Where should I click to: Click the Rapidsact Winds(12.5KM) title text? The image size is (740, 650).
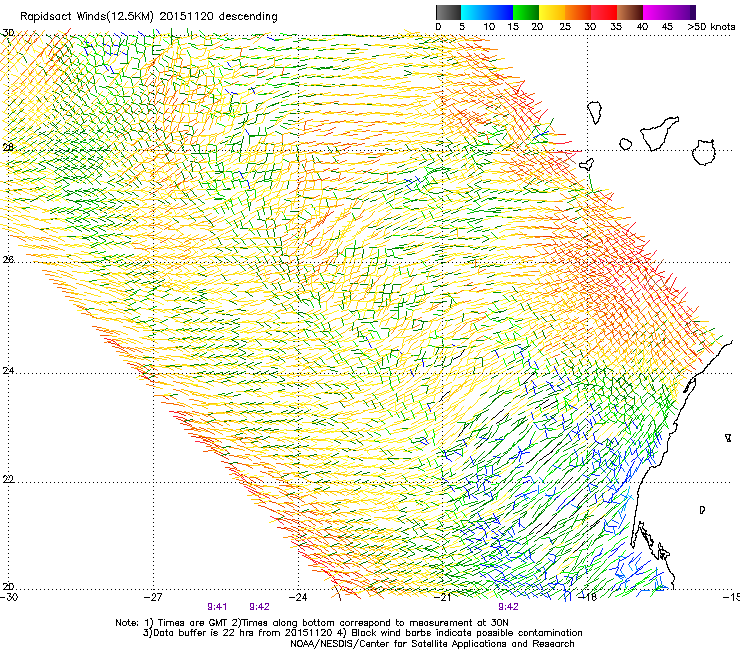click(87, 16)
